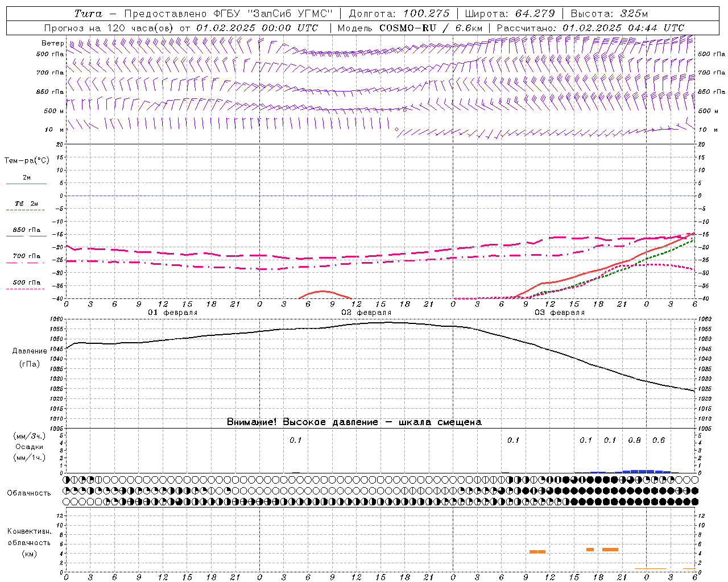Click the "0.6" precipitation amount value

659,440
